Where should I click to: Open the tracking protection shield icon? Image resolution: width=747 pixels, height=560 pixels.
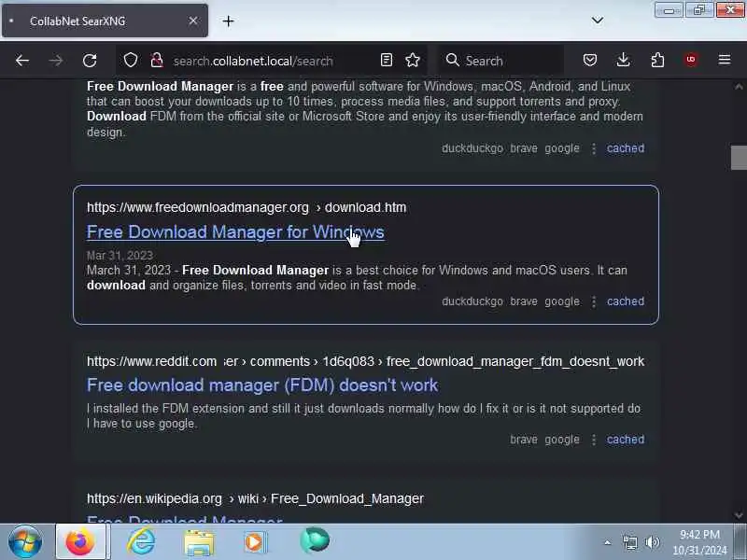tap(131, 61)
